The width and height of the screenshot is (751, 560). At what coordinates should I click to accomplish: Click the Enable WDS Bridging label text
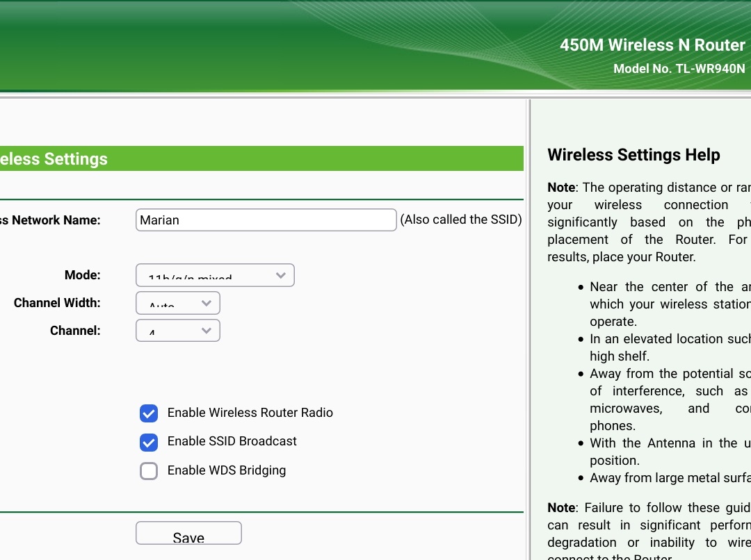point(226,470)
